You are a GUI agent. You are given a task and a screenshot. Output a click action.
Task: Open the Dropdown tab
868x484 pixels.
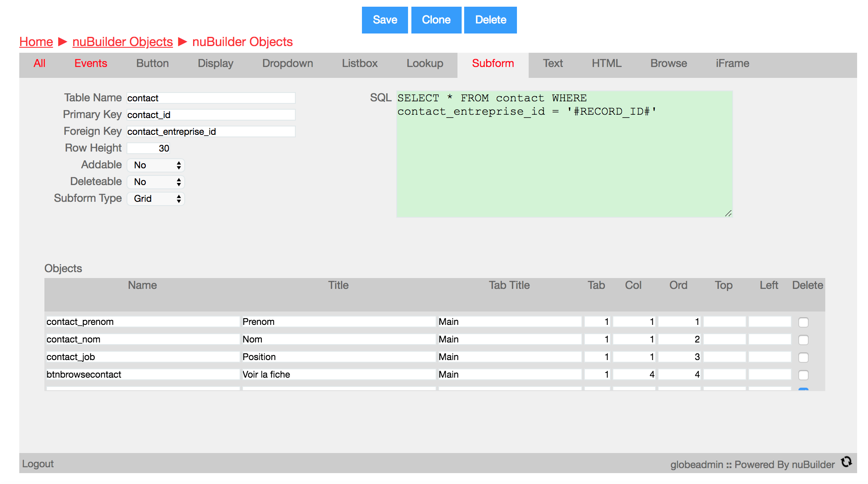click(288, 64)
